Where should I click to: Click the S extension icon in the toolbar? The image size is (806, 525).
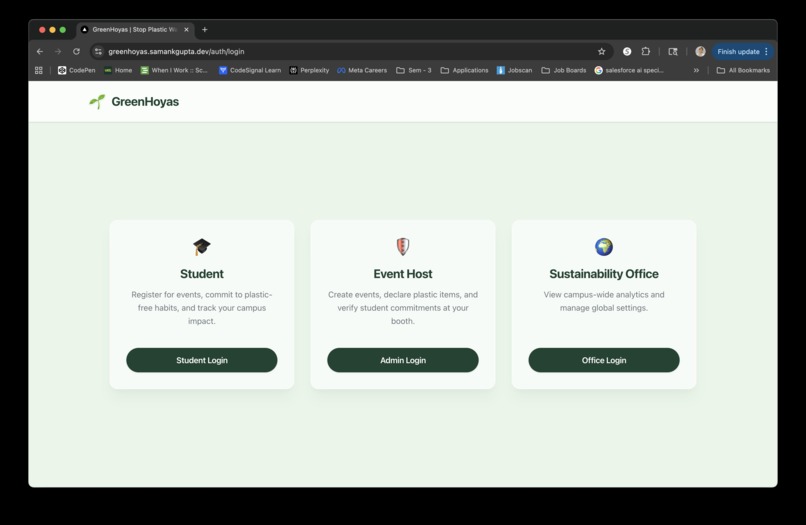tap(627, 51)
